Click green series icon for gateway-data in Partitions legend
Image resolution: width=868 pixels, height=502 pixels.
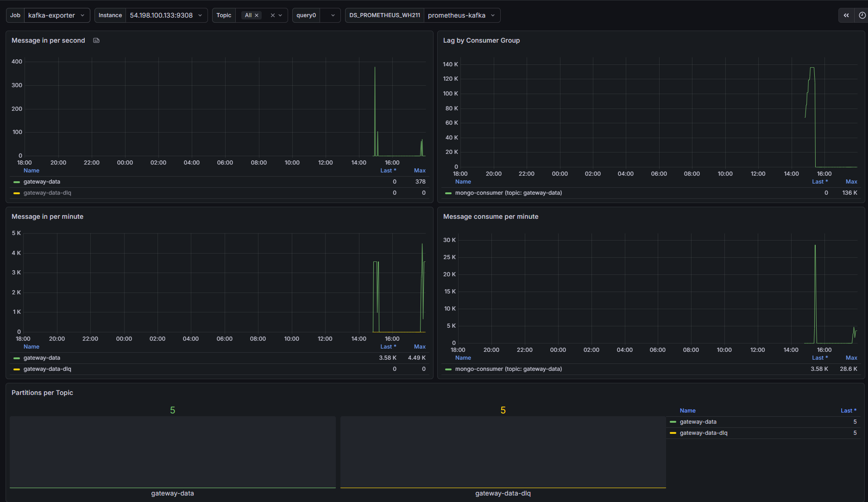pos(673,422)
